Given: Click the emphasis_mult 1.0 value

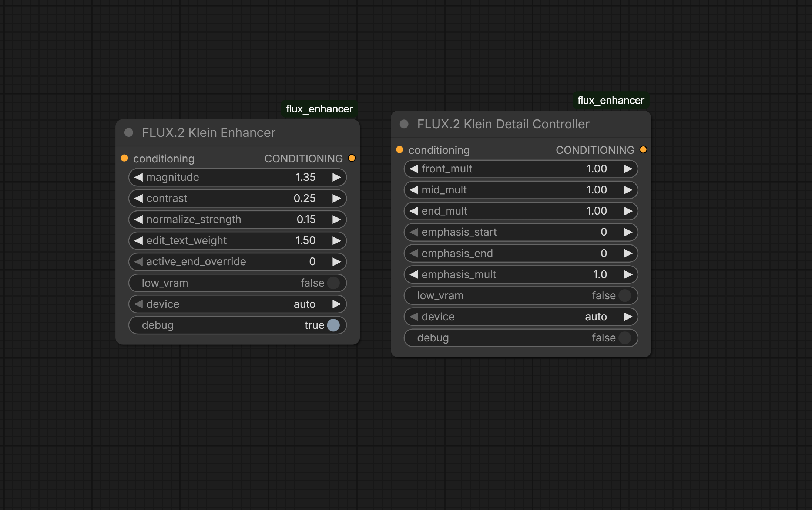Looking at the screenshot, I should [600, 274].
